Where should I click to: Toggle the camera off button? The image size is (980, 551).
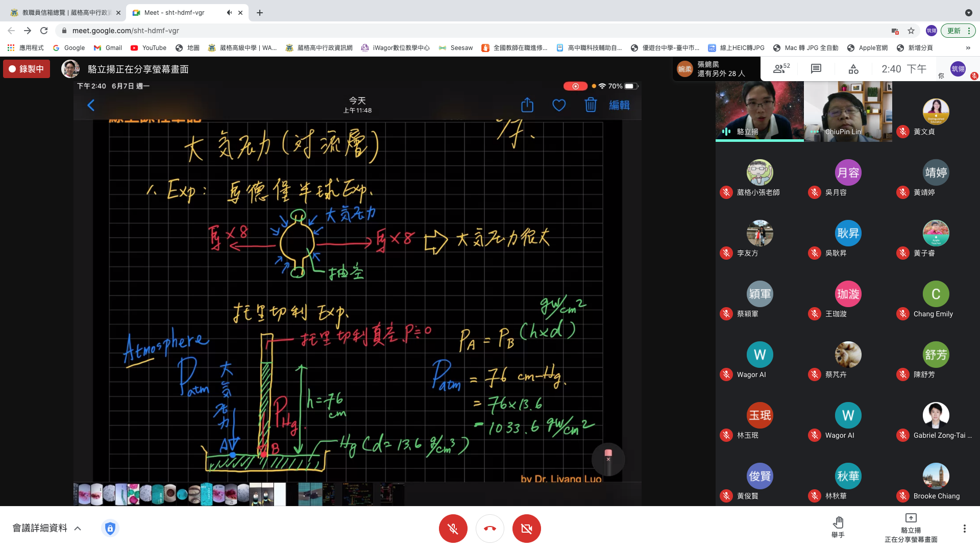[x=526, y=528]
